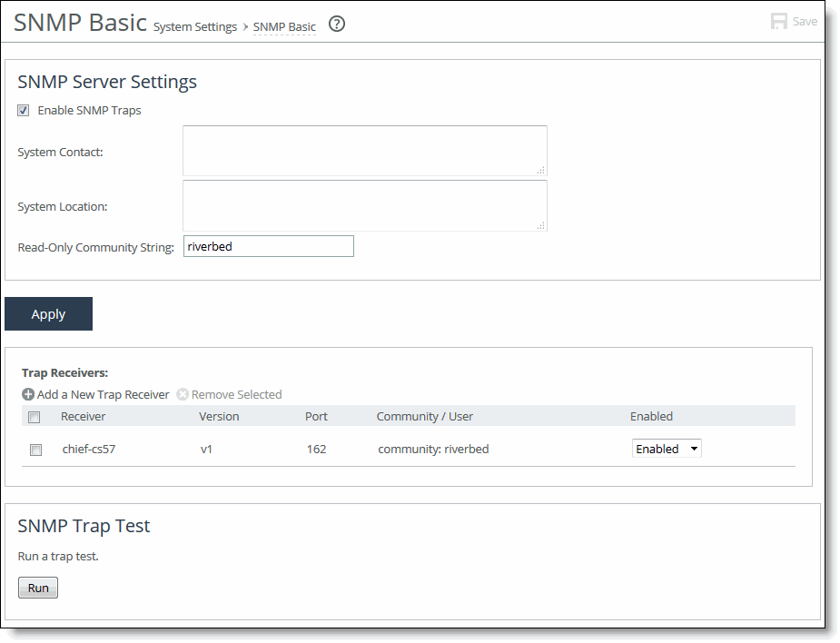
Task: Expand the Enabled selector arrow
Action: click(693, 448)
